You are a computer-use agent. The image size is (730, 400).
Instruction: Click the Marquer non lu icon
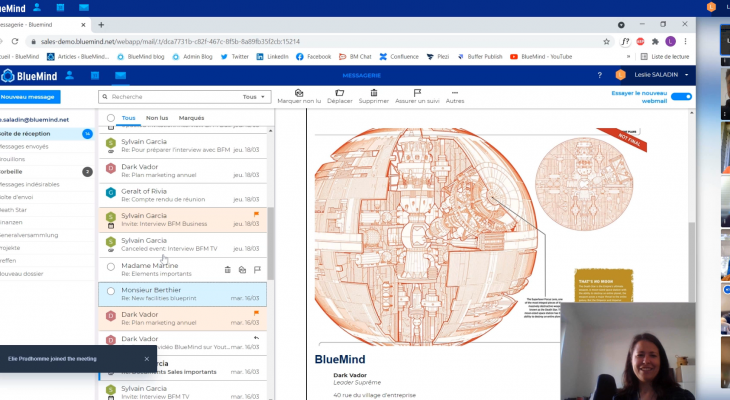[299, 93]
